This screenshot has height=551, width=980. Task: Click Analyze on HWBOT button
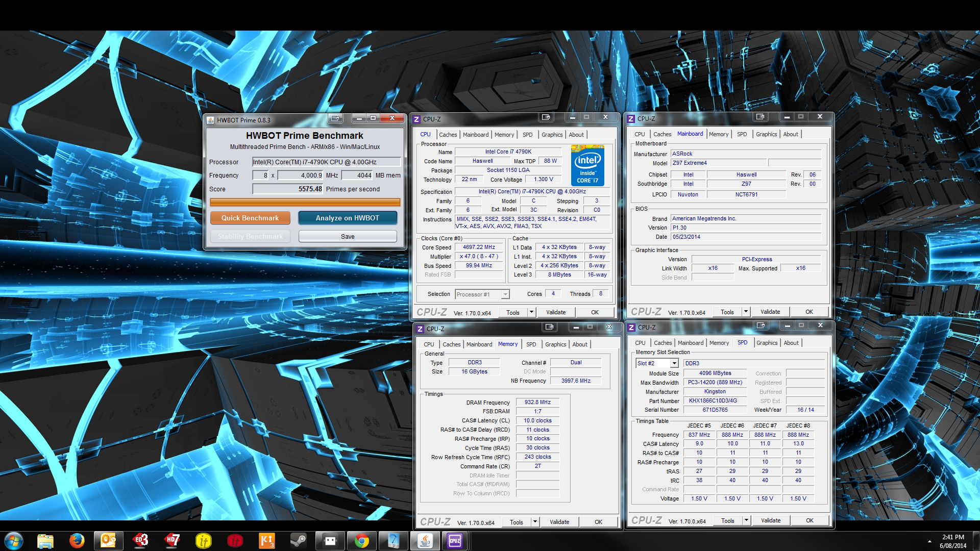point(348,218)
